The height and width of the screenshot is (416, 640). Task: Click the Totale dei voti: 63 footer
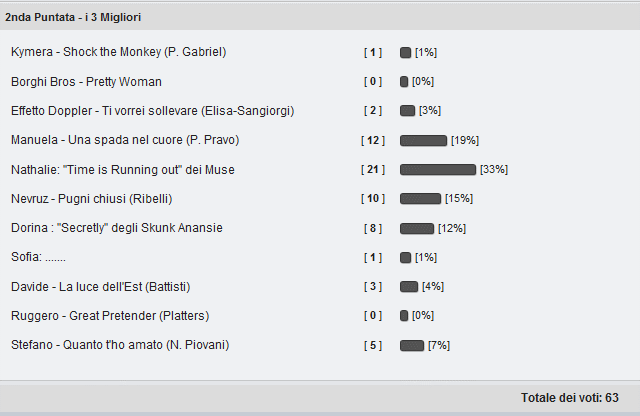[570, 398]
